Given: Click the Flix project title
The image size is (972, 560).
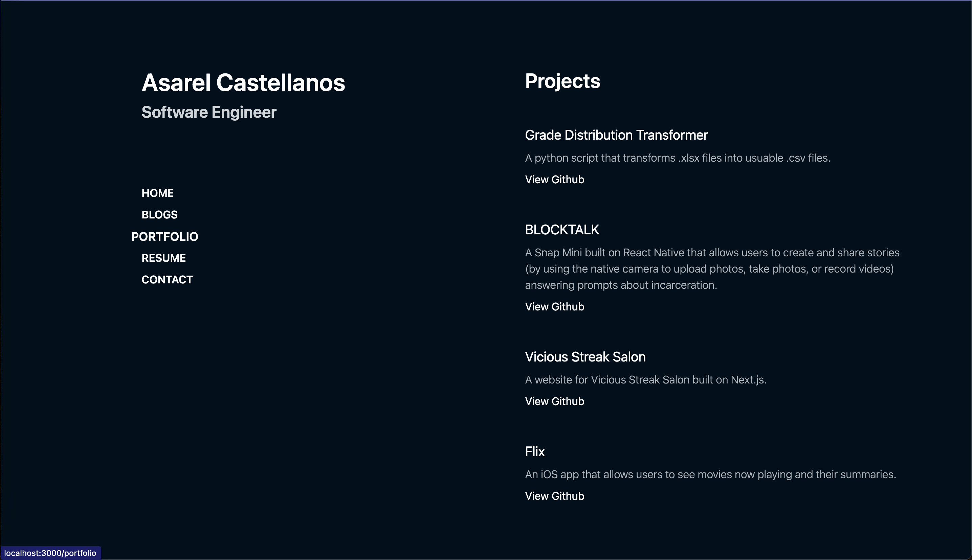Looking at the screenshot, I should coord(534,451).
